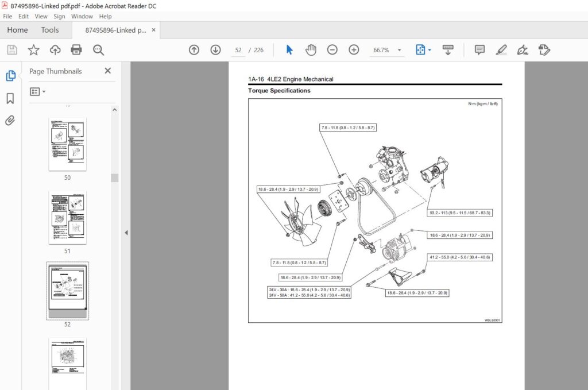Go to the next page arrow

[216, 50]
